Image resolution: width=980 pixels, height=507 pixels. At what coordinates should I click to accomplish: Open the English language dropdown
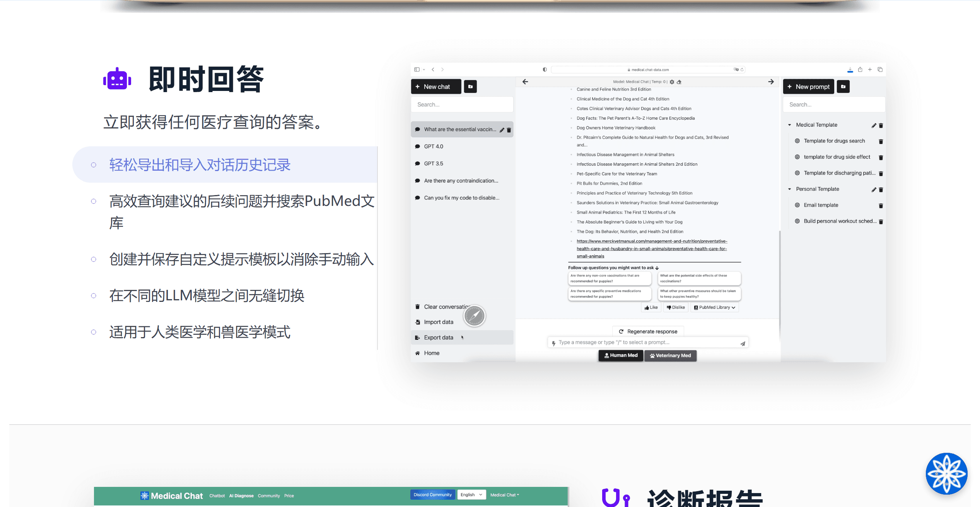pos(471,494)
